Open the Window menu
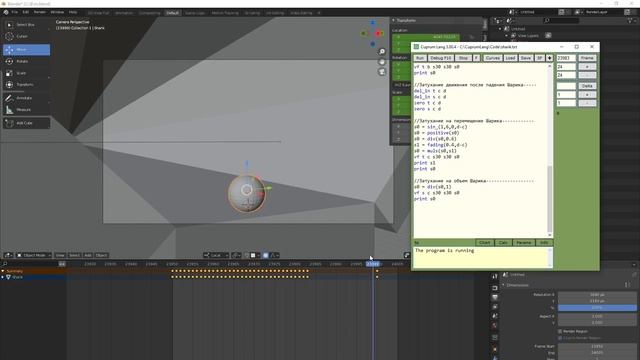The height and width of the screenshot is (360, 640). [57, 12]
